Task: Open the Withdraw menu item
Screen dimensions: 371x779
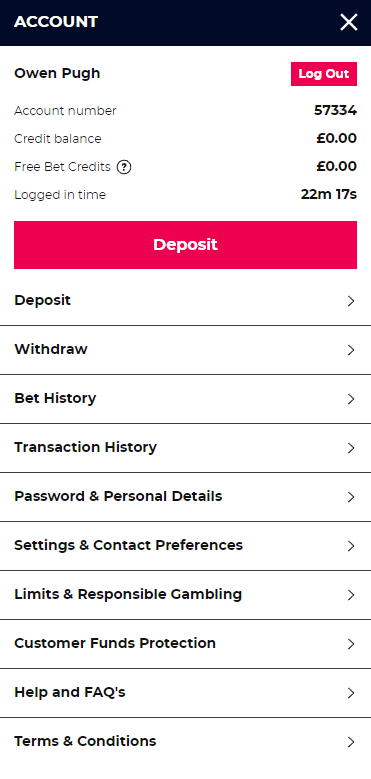Action: [185, 350]
